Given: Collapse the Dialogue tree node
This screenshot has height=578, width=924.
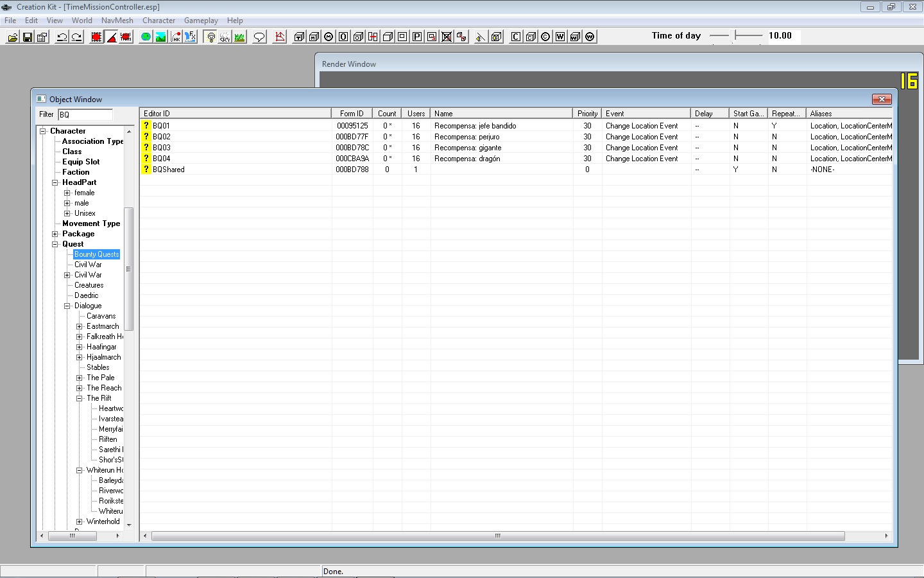Looking at the screenshot, I should pyautogui.click(x=67, y=306).
